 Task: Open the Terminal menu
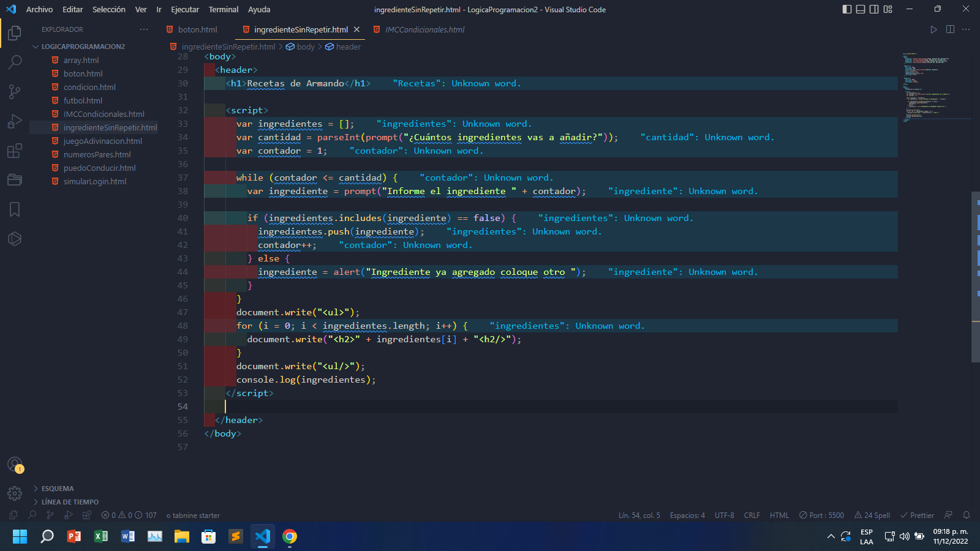[x=224, y=9]
